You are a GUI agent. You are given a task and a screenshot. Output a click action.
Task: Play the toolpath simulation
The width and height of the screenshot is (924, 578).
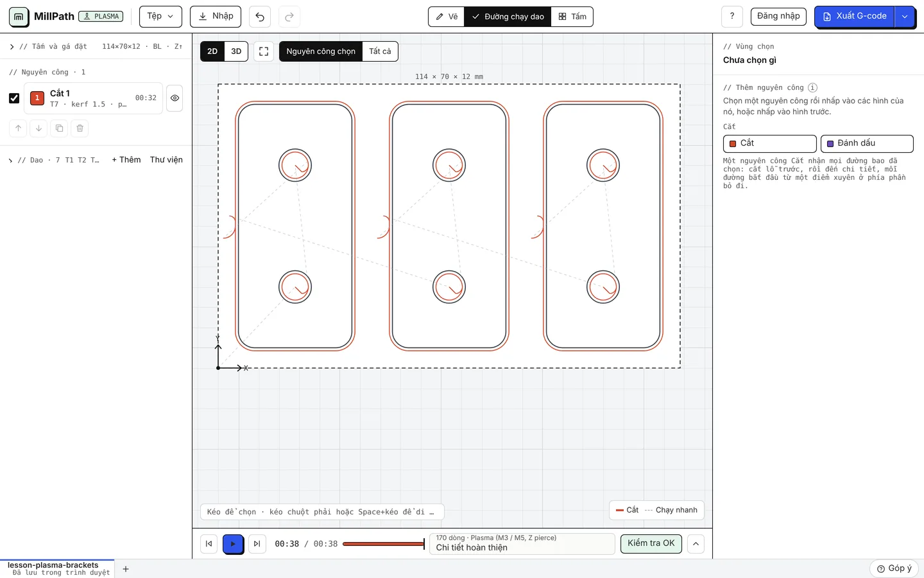coord(233,544)
